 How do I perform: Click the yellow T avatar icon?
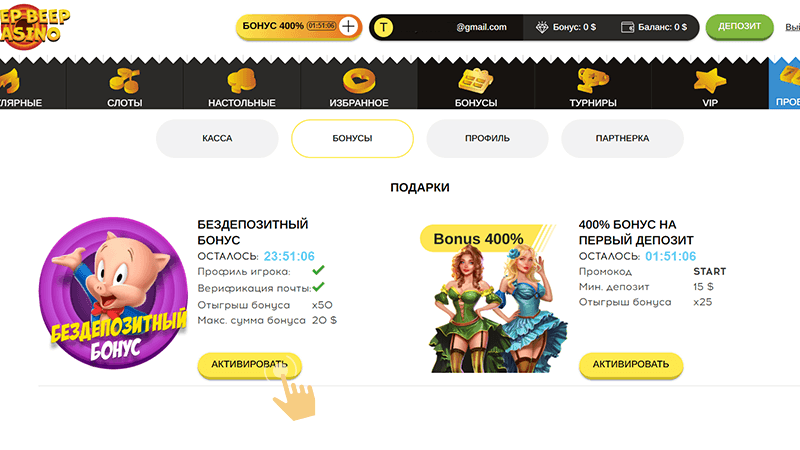384,27
